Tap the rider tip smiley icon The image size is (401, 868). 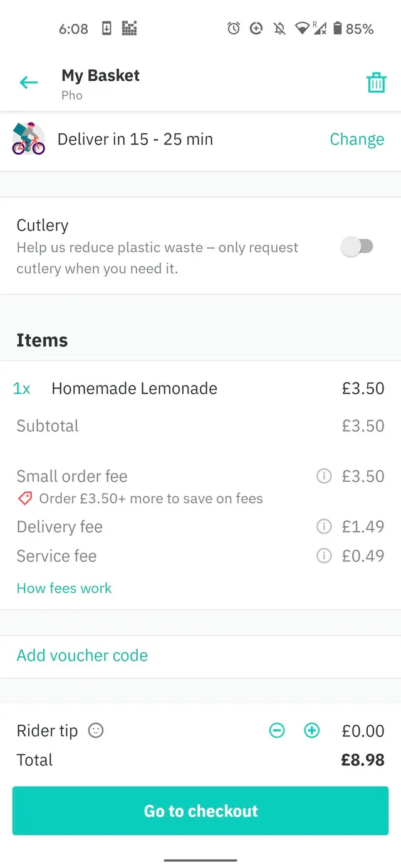[x=96, y=730]
